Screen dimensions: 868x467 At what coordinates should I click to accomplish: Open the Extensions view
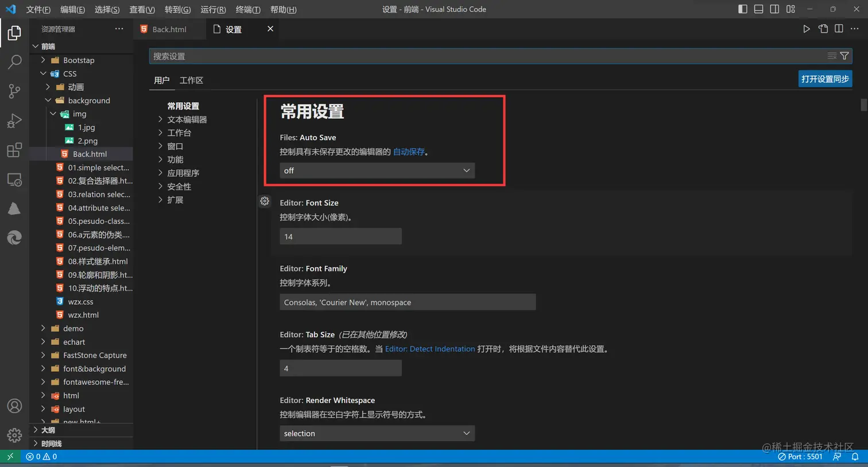pyautogui.click(x=14, y=151)
